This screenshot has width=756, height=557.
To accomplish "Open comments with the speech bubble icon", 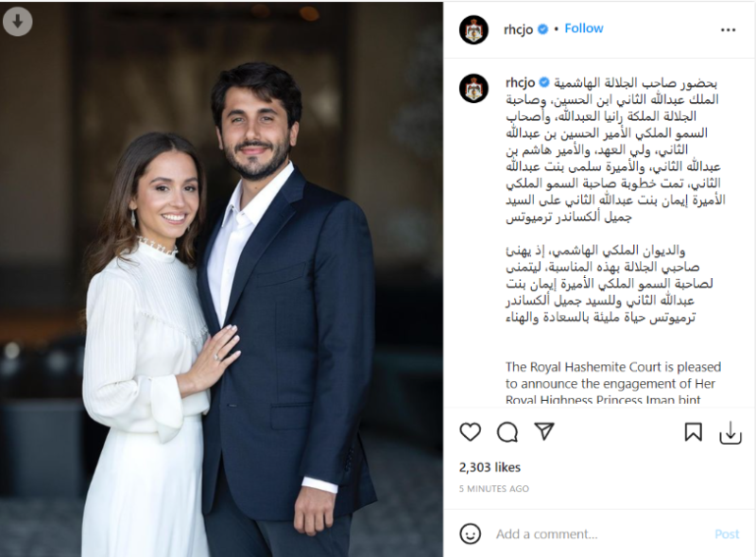I will [x=507, y=432].
